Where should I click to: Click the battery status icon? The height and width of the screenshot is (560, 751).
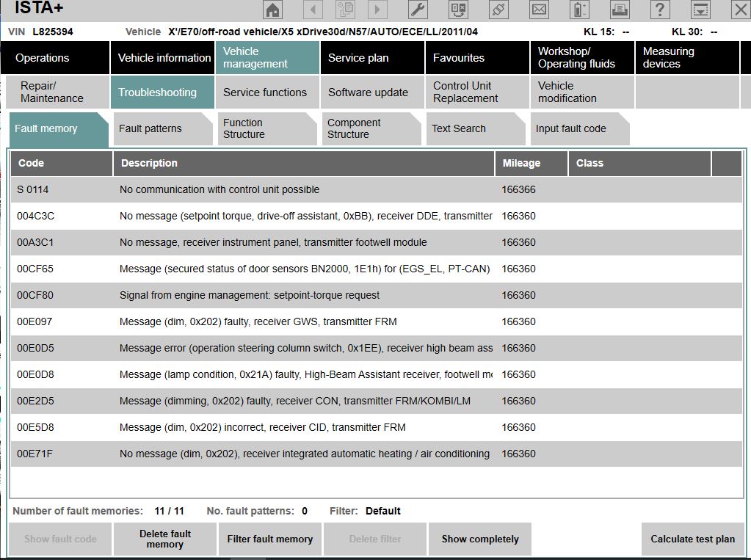(x=580, y=10)
